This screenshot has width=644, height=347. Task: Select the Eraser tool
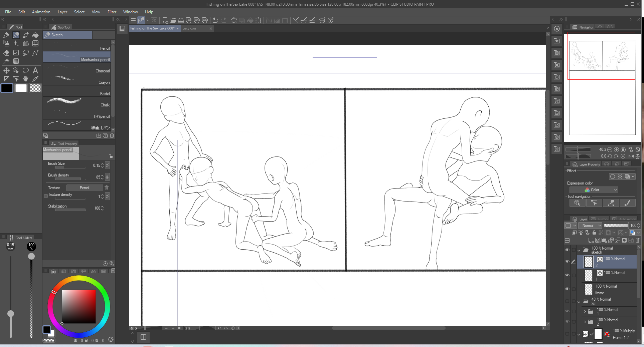point(6,53)
